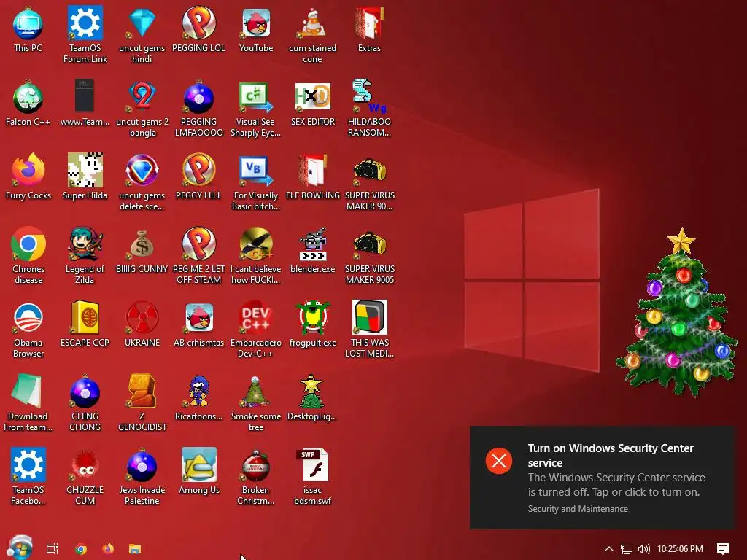Open the network status tray icon
747x560 pixels.
click(x=627, y=549)
